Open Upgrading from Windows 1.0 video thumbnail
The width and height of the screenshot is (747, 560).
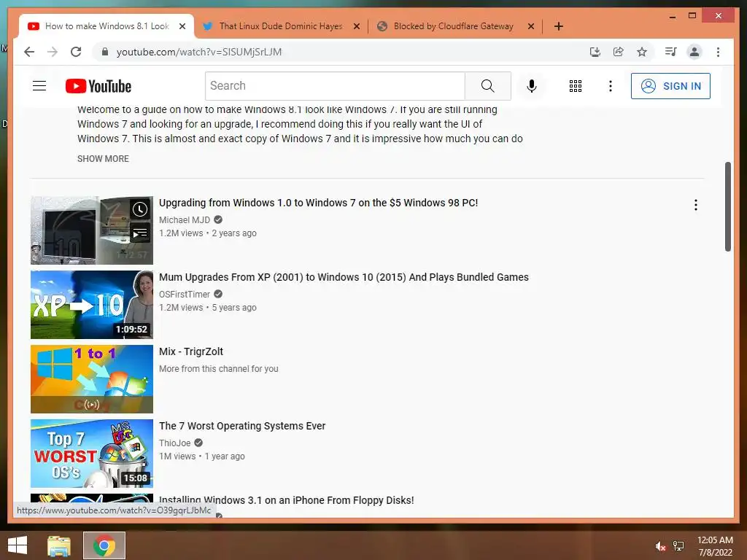point(92,230)
